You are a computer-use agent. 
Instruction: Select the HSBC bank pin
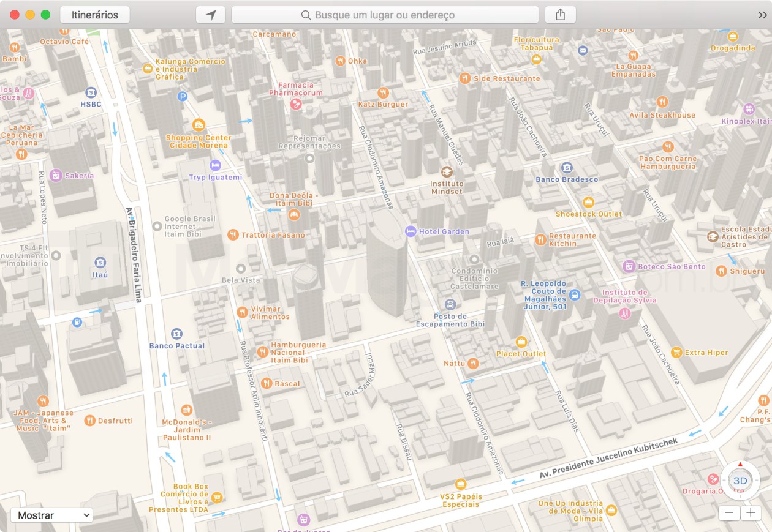(x=91, y=92)
